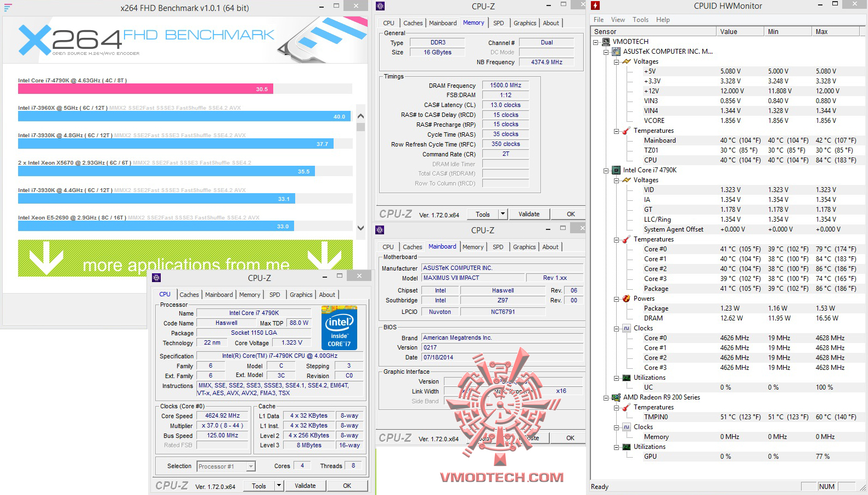Click the Powers icon in HWMonitor
The image size is (868, 495).
pyautogui.click(x=626, y=299)
